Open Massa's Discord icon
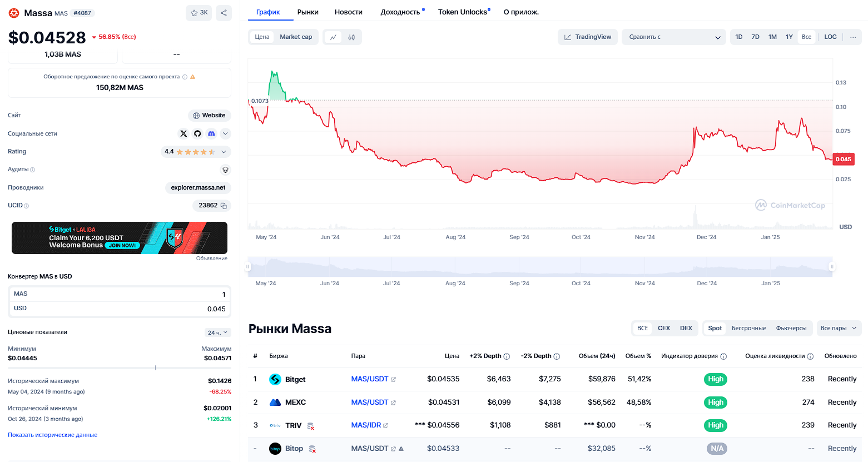This screenshot has width=868, height=462. (x=211, y=133)
